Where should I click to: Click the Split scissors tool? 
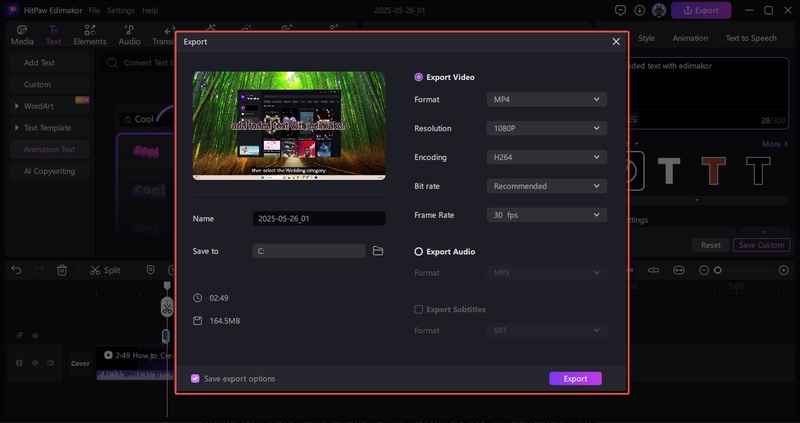[x=104, y=270]
